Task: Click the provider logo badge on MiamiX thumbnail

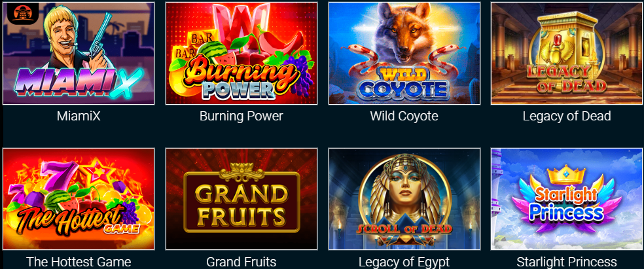Action: [20, 14]
